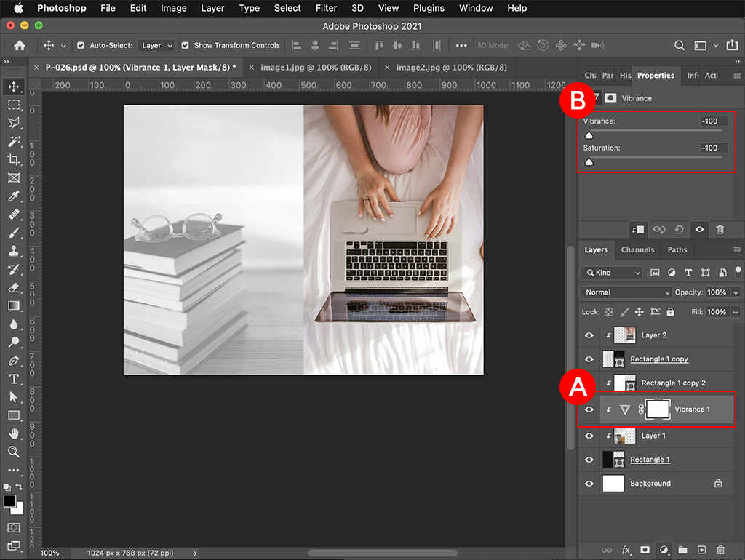Screen dimensions: 745x560
Task: Add a layer mask icon
Action: click(645, 550)
